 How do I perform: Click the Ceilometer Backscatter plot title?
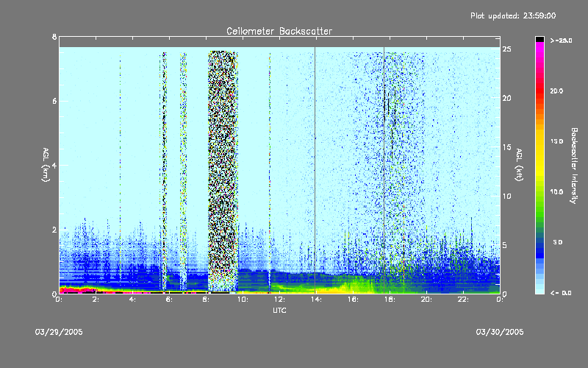(x=279, y=31)
